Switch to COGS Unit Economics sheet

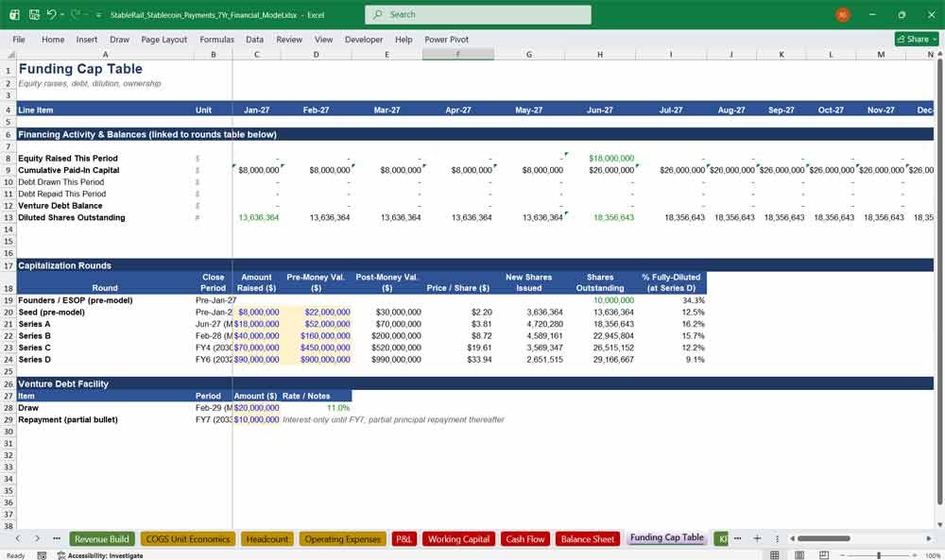(x=188, y=539)
